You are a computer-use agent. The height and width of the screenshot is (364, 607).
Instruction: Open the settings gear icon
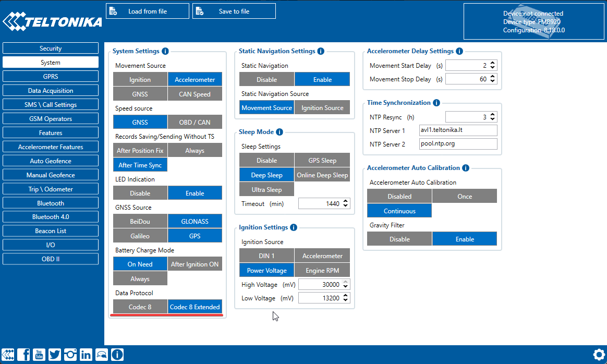click(599, 355)
